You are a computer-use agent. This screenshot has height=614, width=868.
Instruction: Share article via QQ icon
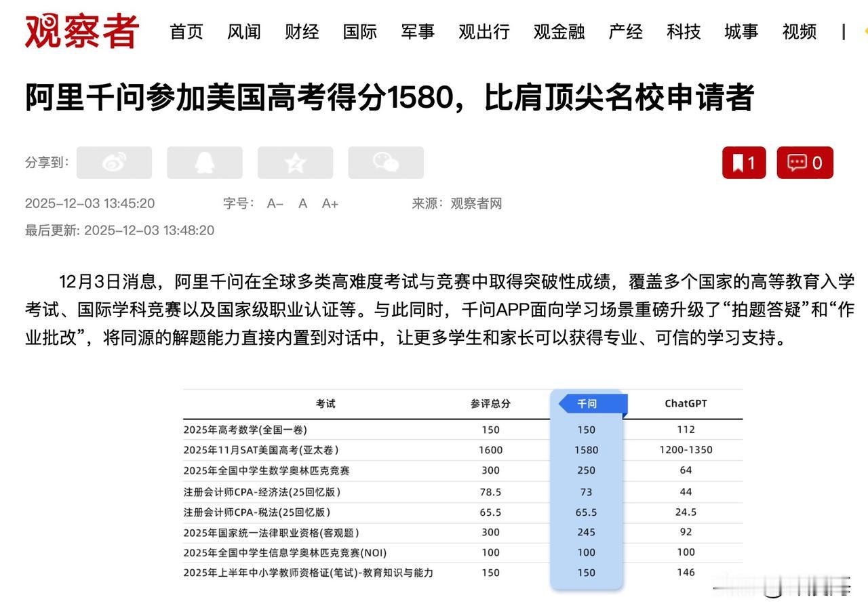pos(205,163)
